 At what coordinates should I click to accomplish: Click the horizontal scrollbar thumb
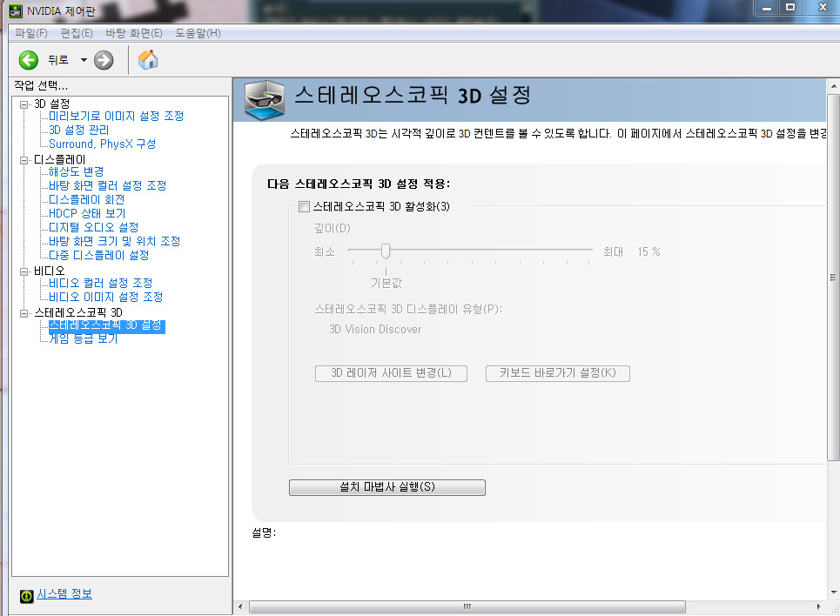(467, 607)
